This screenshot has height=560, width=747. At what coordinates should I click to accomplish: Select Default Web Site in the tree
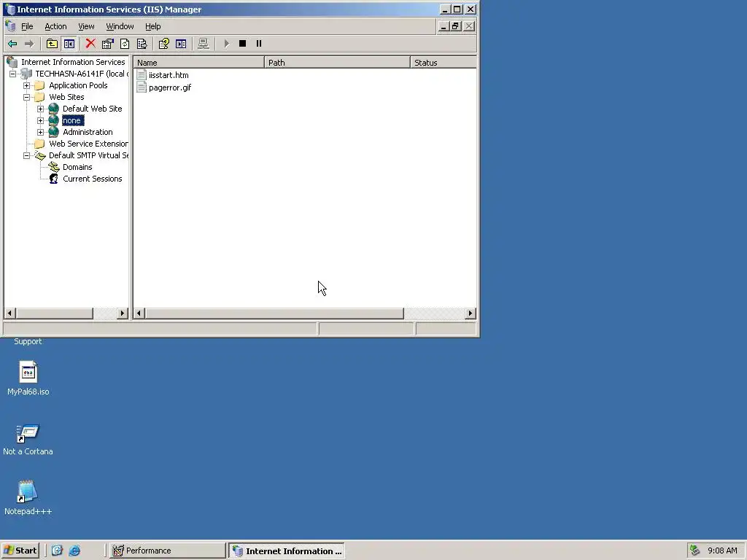click(93, 109)
